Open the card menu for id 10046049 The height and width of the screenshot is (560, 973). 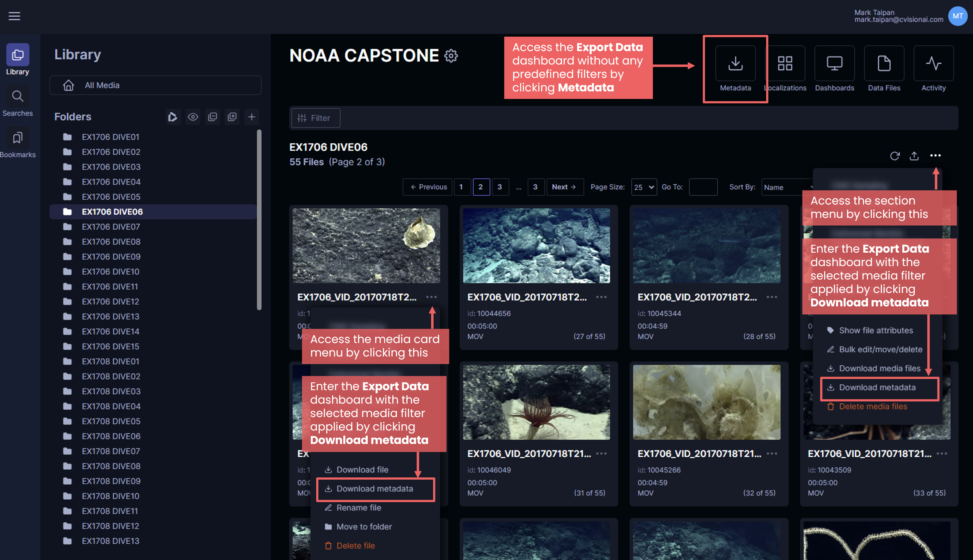click(601, 453)
